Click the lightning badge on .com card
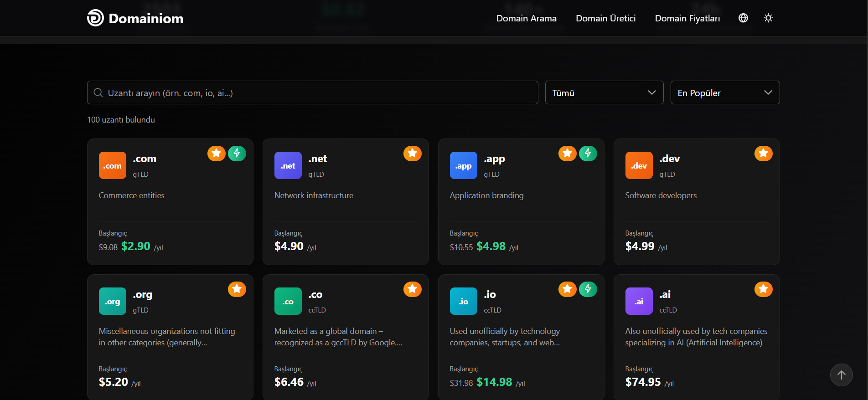 (237, 154)
